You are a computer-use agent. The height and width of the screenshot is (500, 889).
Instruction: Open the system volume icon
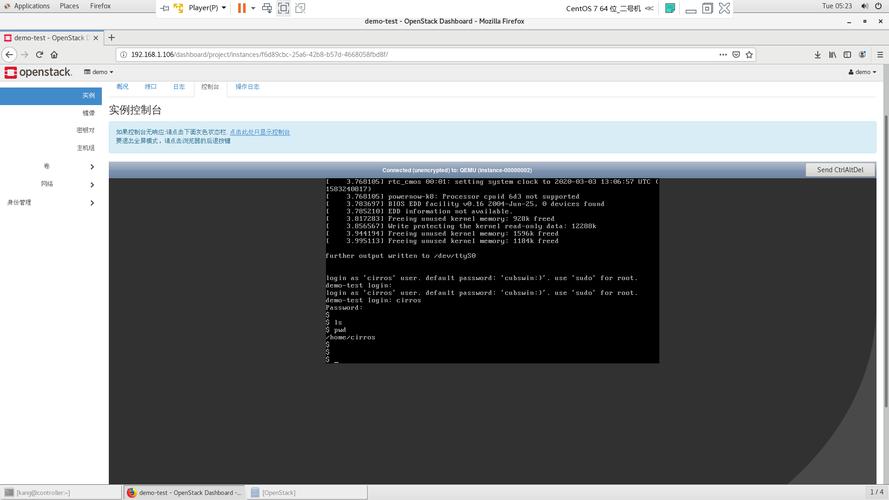pos(864,6)
